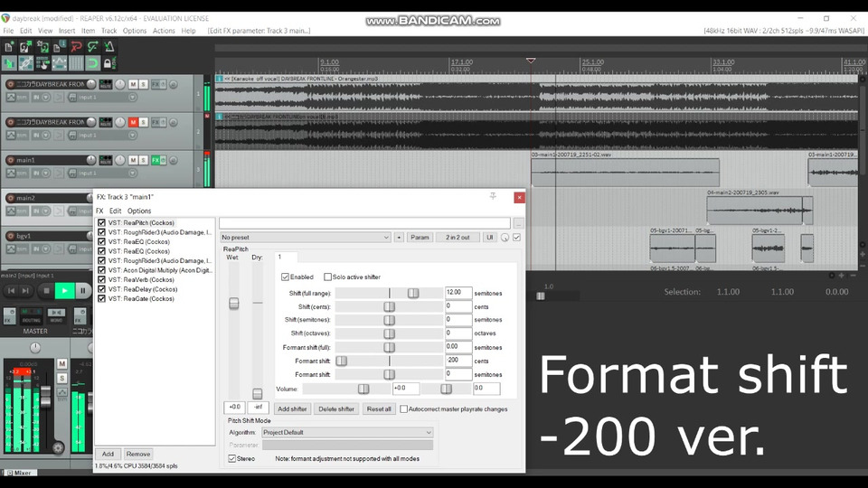Screen dimensions: 868x488
Task: Click the green Redo toolbar icon
Action: pos(92,47)
